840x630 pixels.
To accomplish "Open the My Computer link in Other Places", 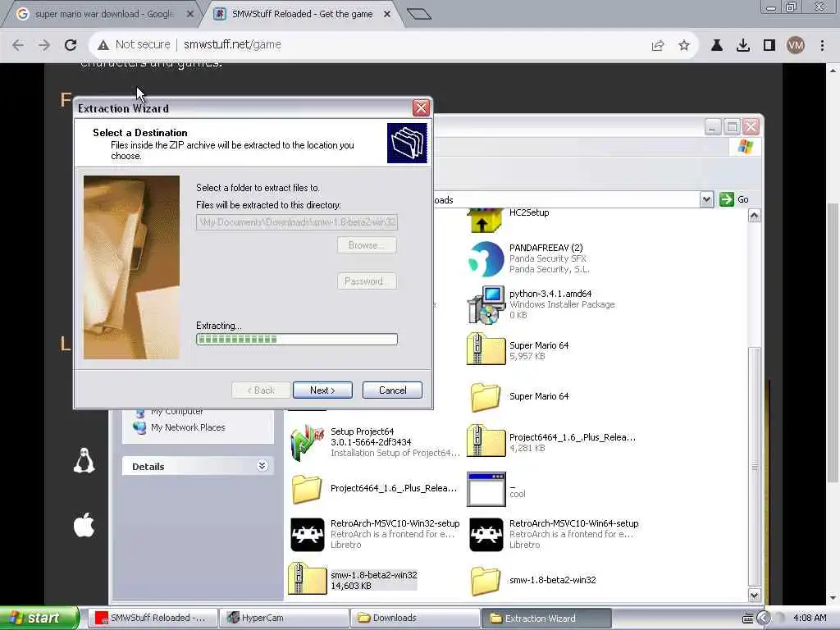I will 177,412.
